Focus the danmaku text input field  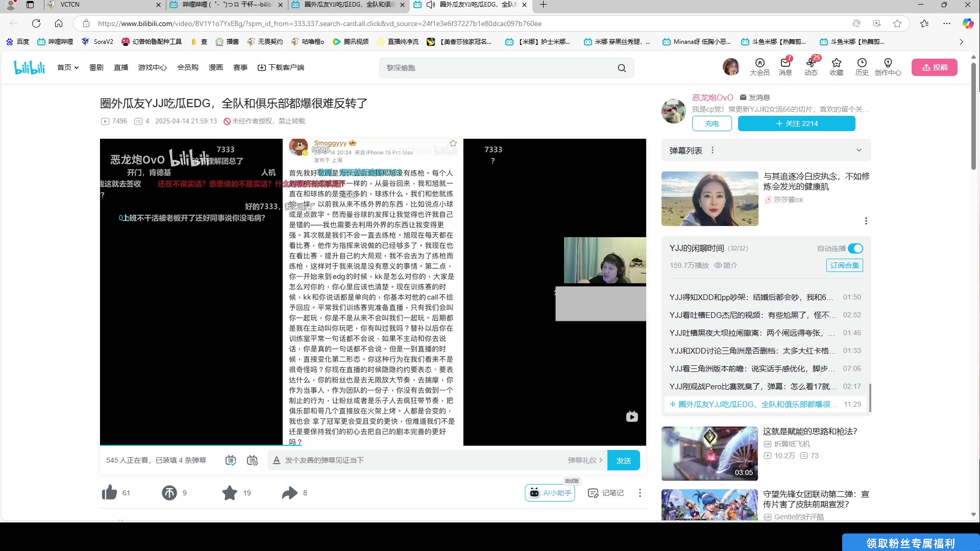point(424,460)
